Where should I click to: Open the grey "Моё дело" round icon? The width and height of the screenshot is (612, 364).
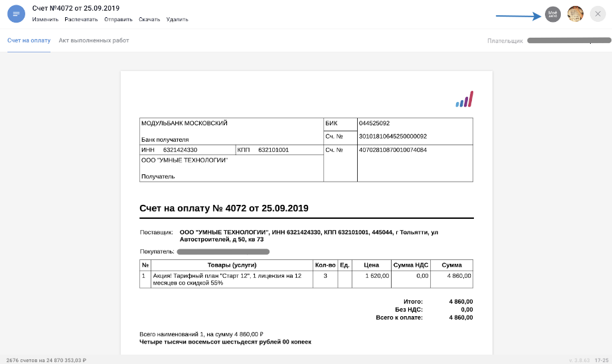pyautogui.click(x=552, y=14)
